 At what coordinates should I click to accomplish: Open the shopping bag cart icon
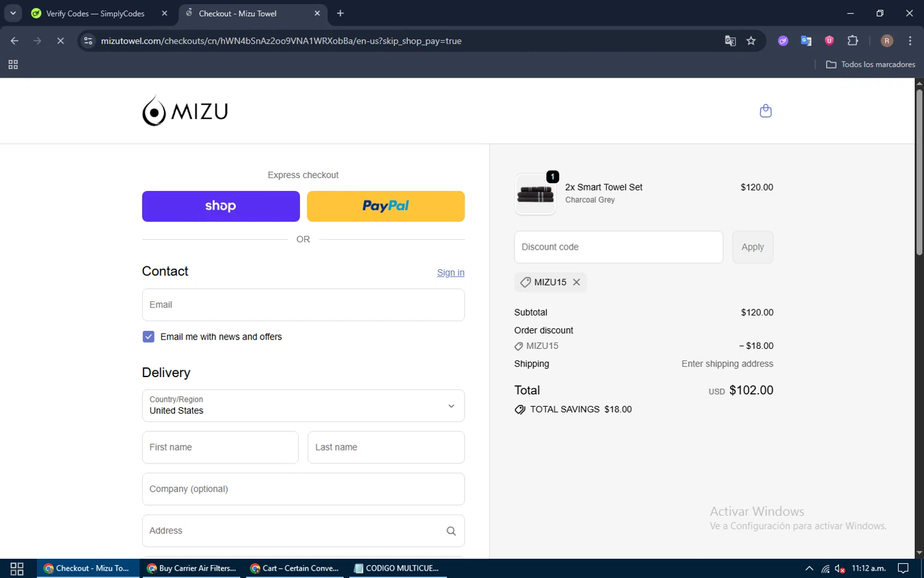pyautogui.click(x=766, y=111)
